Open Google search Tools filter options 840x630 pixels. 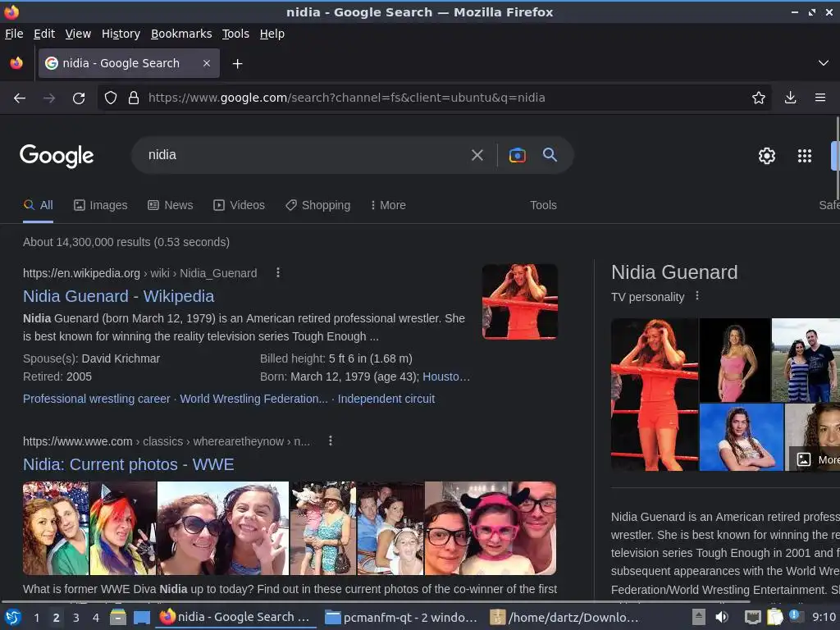(543, 205)
